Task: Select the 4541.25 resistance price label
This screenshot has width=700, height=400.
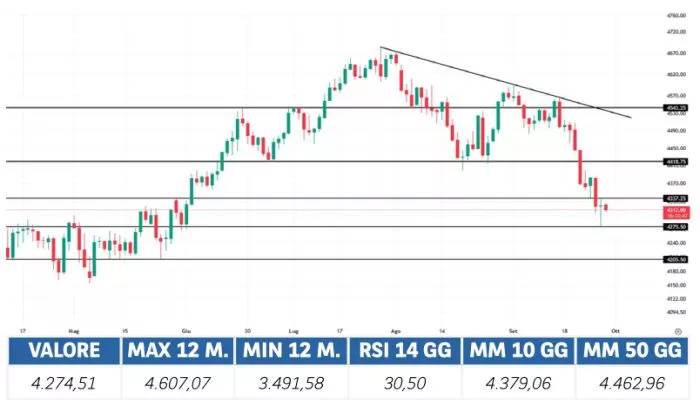Action: 675,107
